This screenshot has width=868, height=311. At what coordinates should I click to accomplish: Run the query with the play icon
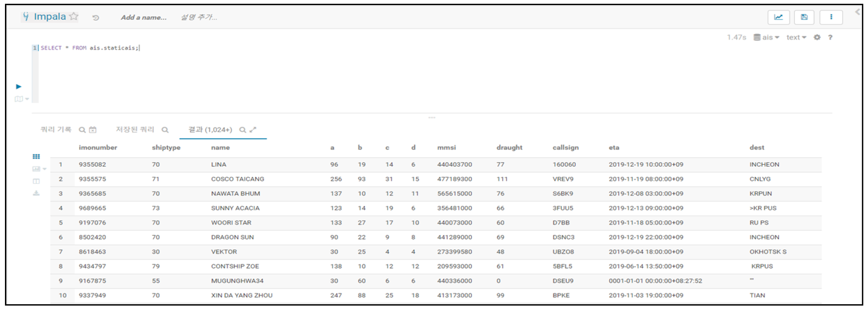pos(19,87)
